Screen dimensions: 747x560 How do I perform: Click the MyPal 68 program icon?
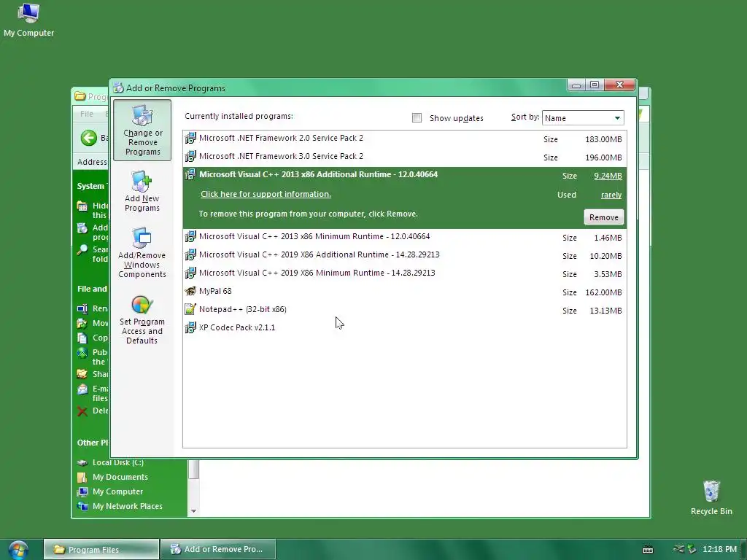click(x=190, y=291)
